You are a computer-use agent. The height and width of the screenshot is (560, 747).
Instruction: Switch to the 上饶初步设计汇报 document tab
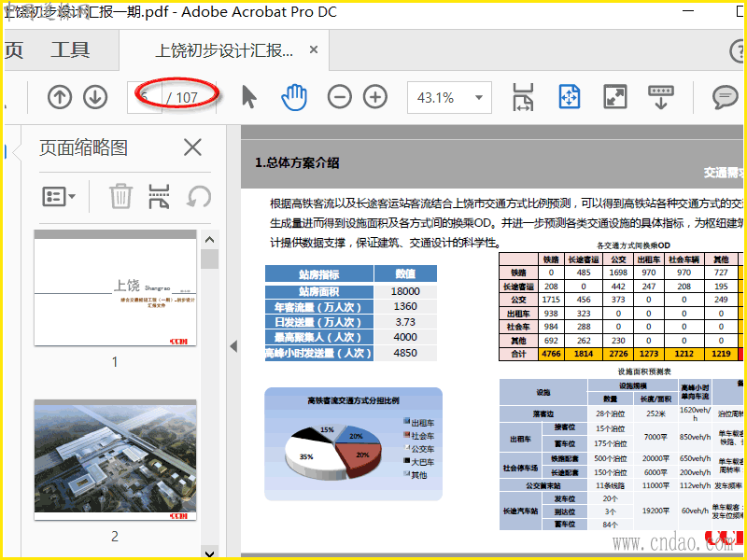(x=224, y=50)
